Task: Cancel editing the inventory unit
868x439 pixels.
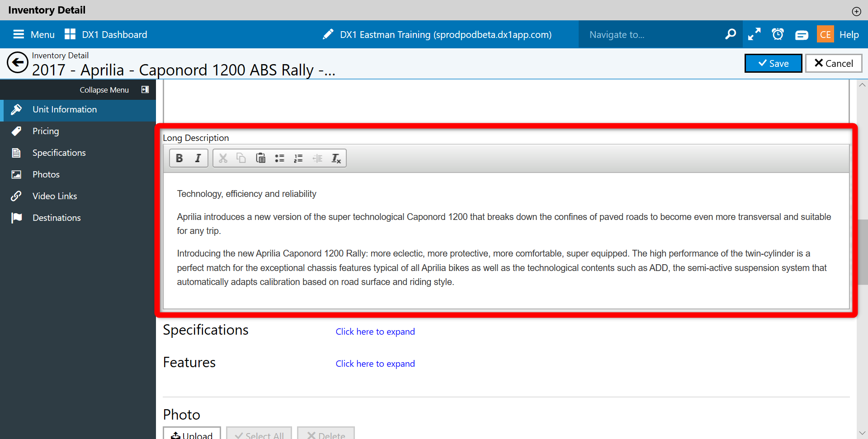Action: (x=834, y=63)
